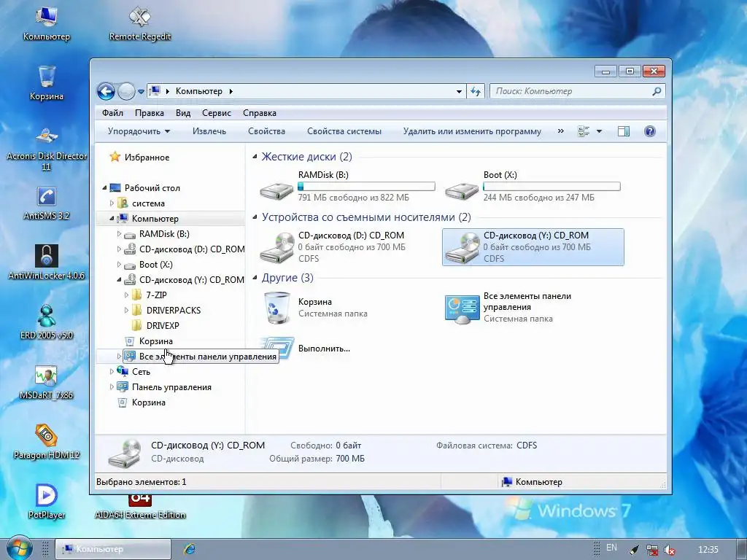The image size is (747, 560).
Task: Click the search magnifier icon
Action: click(x=657, y=91)
